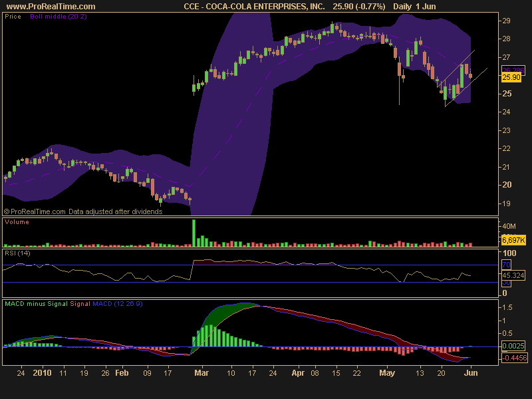The image size is (532, 399).
Task: Click the 29 price axis label
Action: [506, 21]
